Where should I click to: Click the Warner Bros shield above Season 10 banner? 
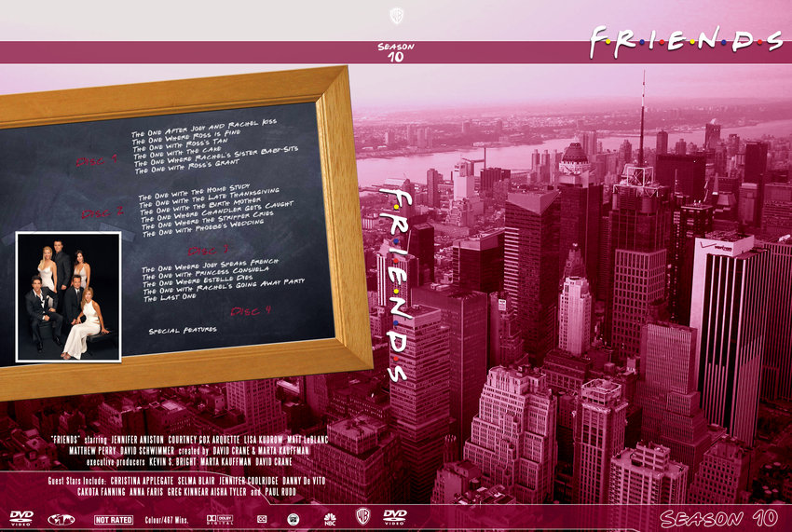click(397, 16)
